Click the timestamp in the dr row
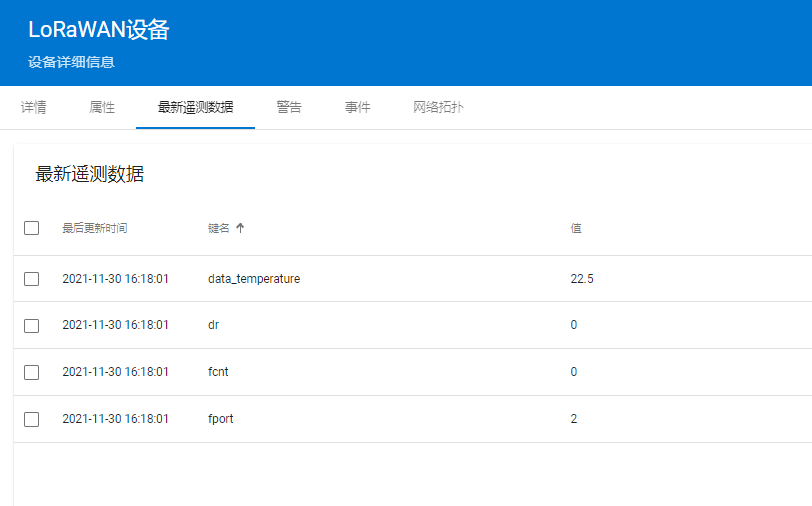The image size is (812, 506). tap(115, 325)
